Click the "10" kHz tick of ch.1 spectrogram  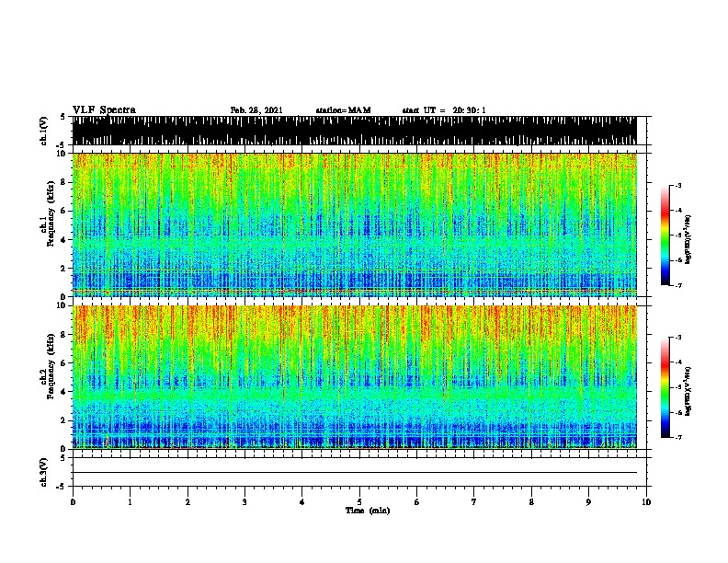click(x=63, y=154)
